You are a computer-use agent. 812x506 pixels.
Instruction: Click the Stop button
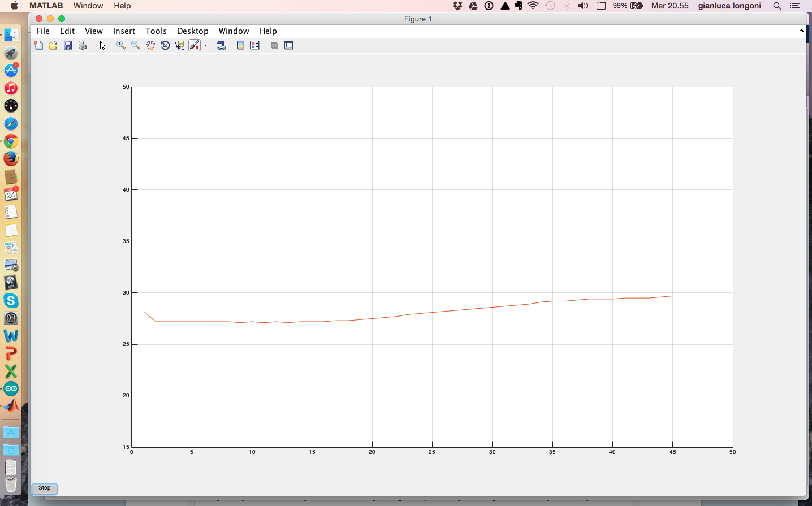tap(44, 488)
